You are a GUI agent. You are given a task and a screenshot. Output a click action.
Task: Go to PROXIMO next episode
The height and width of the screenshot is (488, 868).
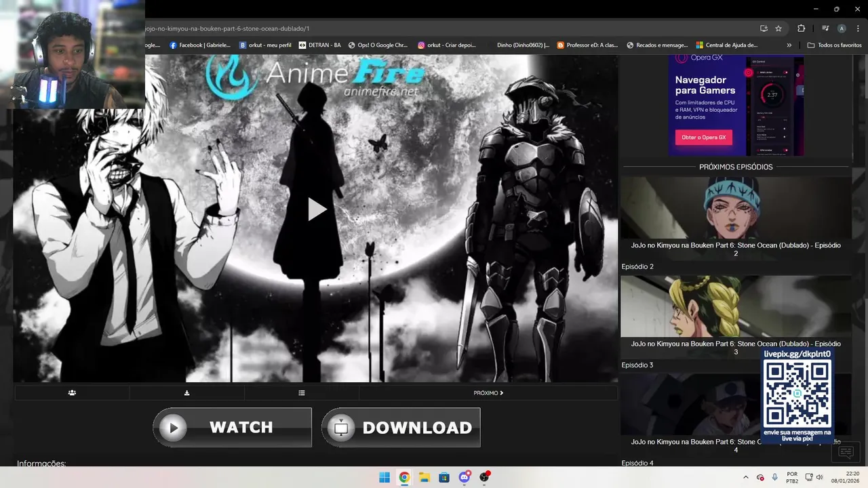click(488, 393)
